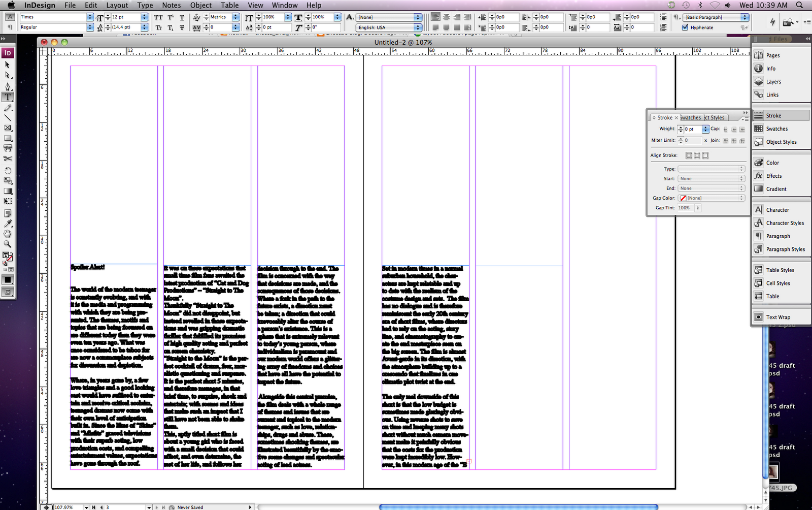
Task: Open the font family dropdown showing Times
Action: pos(89,17)
